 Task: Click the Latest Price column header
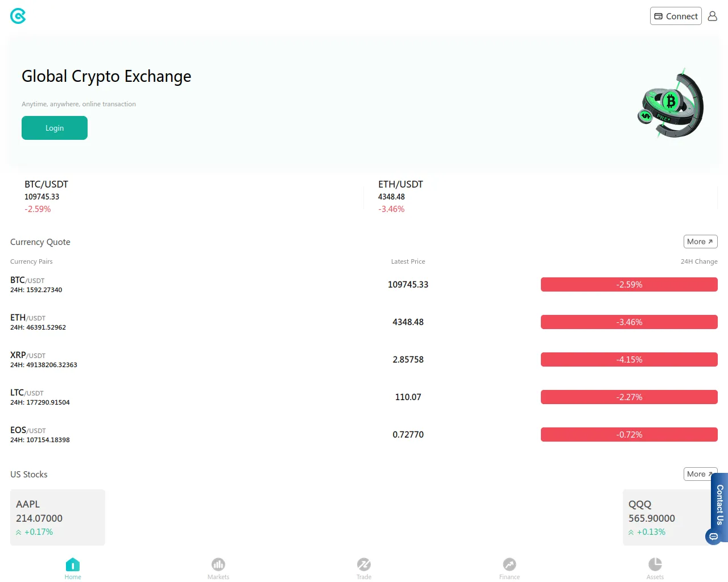pyautogui.click(x=408, y=261)
